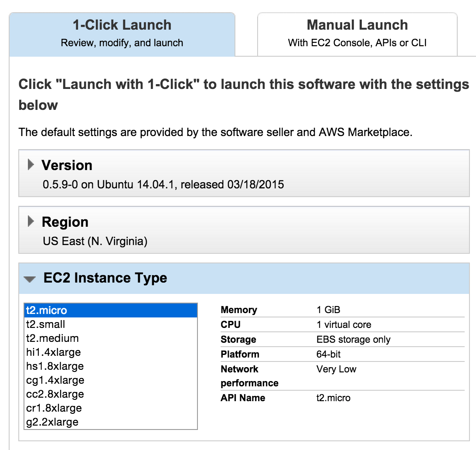Click the version text 0.5.9-0 on Ubuntu
Viewport: 476px width, 450px height.
[163, 184]
